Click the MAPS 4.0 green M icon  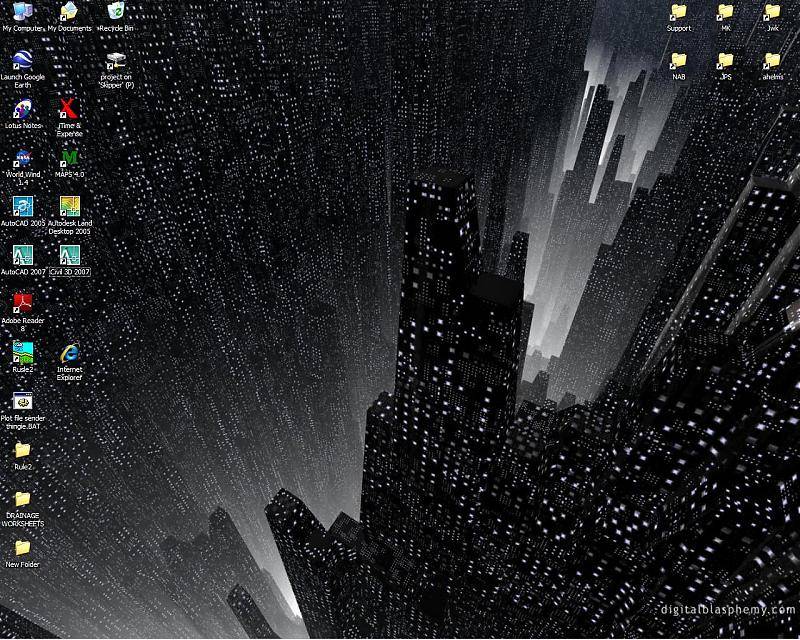point(69,158)
